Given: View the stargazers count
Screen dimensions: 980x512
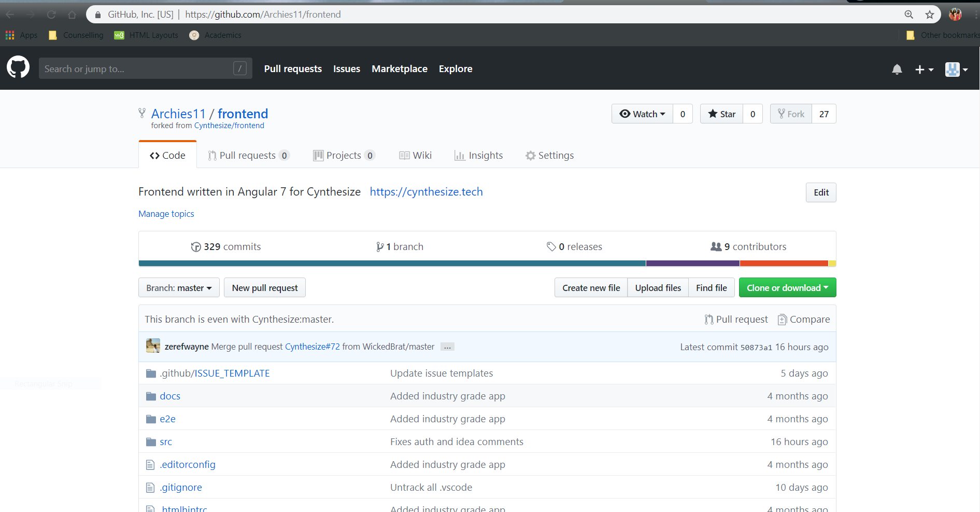Looking at the screenshot, I should [752, 114].
